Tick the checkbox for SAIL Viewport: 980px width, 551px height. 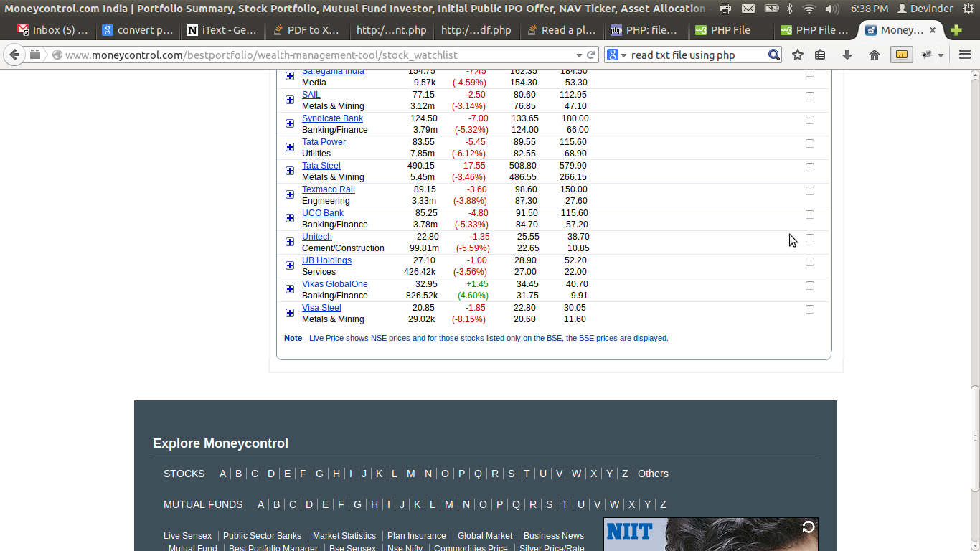tap(810, 96)
